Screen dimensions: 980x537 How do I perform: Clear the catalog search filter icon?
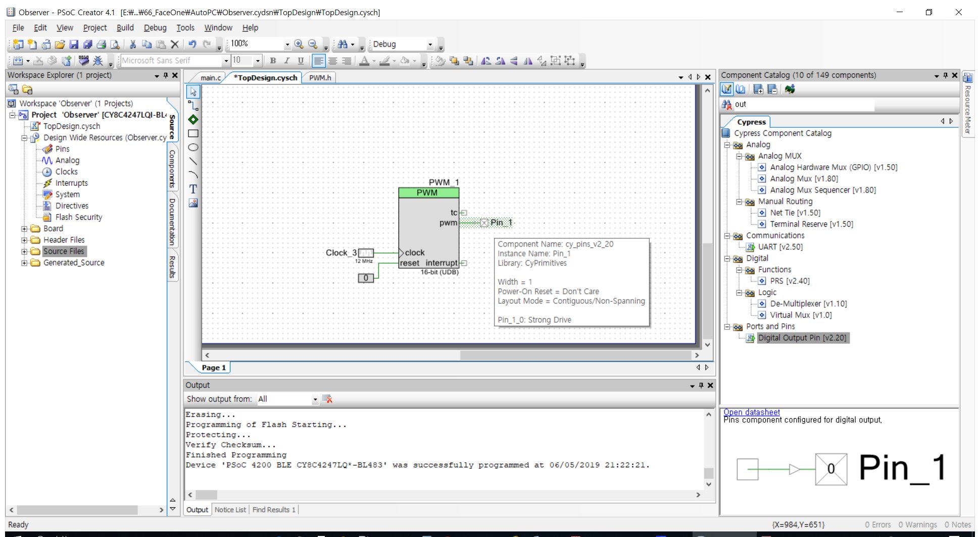727,105
